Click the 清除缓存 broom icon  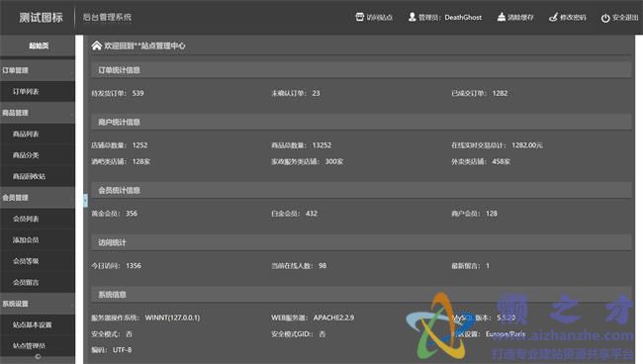[502, 17]
